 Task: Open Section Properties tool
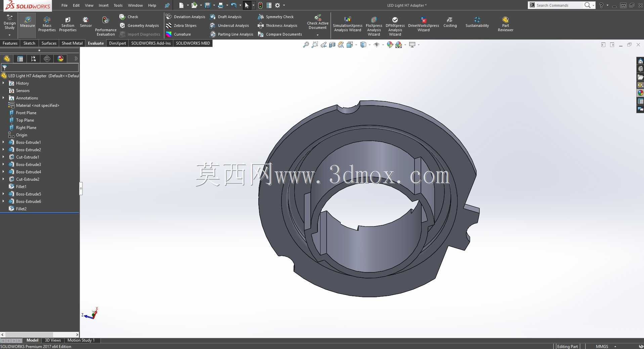[68, 24]
